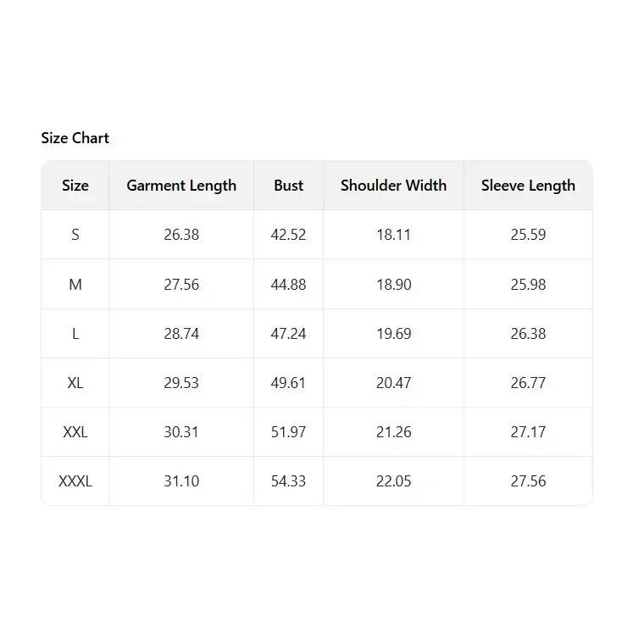Select the Garment Length column header
This screenshot has width=644, height=644.
coord(181,186)
